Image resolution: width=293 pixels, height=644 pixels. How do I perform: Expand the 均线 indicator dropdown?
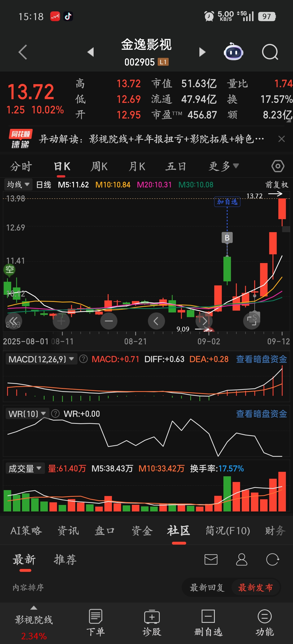click(18, 185)
